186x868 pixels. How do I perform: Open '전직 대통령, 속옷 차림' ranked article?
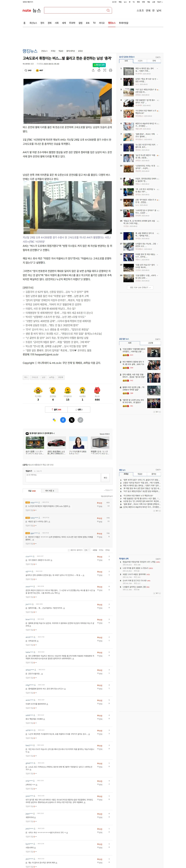coord(134,376)
